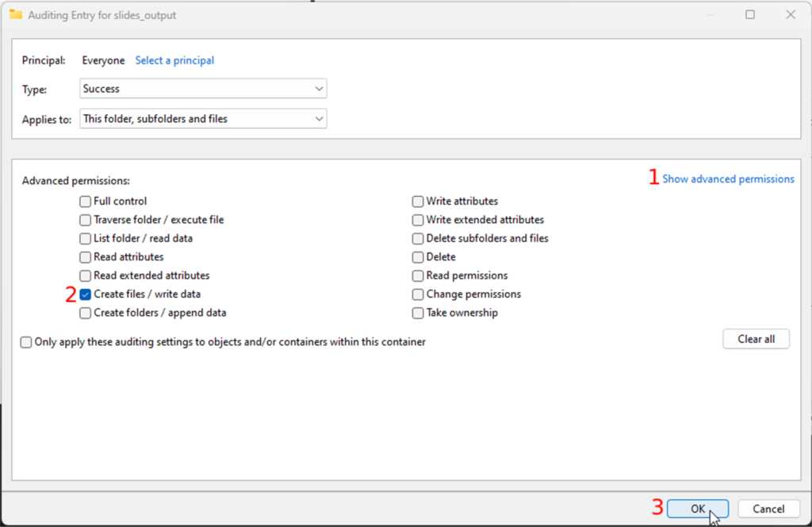
Task: Check Create folders / append data
Action: [x=86, y=313]
